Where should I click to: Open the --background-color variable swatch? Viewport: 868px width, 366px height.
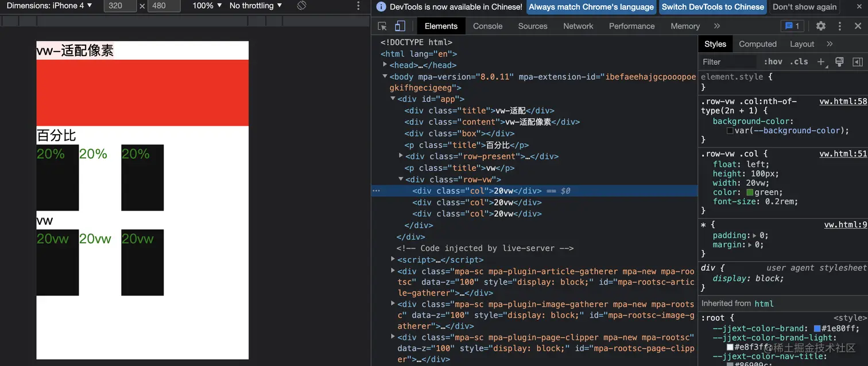(730, 131)
